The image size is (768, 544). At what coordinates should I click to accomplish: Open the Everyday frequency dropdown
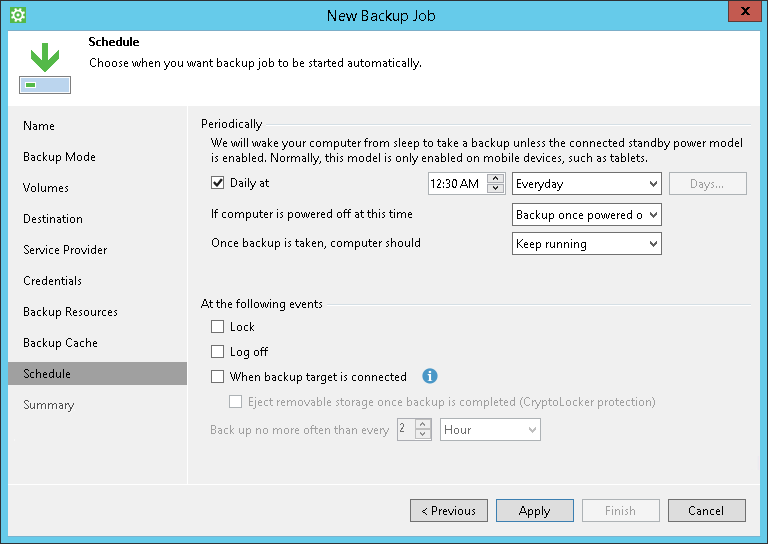tap(587, 184)
